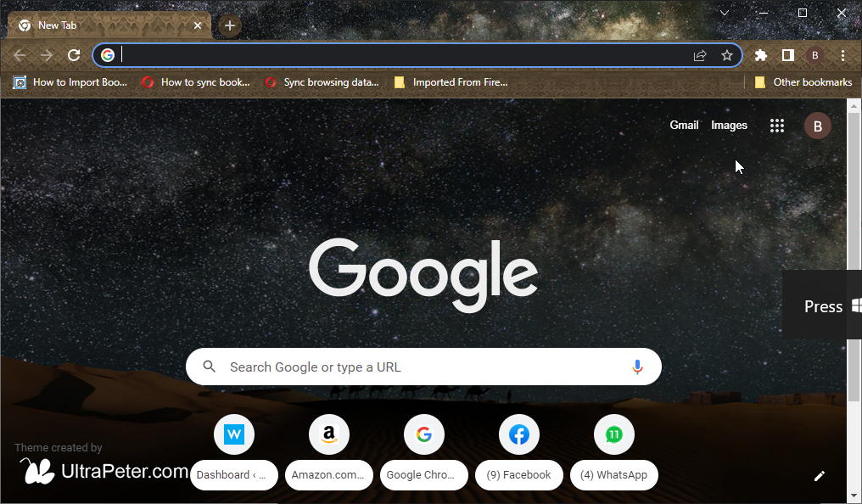
Task: Click the vertical scrollbar thumb
Action: pyautogui.click(x=854, y=258)
